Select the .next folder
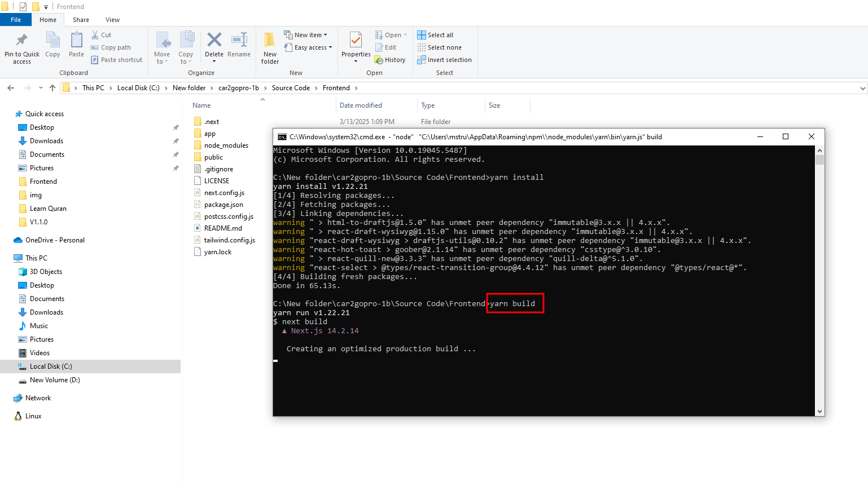Screen dimensions: 868x486 (212, 122)
